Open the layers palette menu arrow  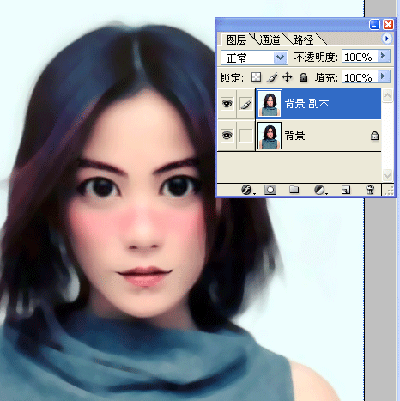386,39
